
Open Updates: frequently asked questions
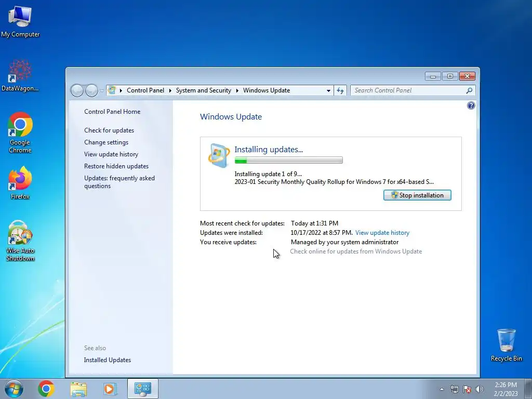click(x=119, y=182)
